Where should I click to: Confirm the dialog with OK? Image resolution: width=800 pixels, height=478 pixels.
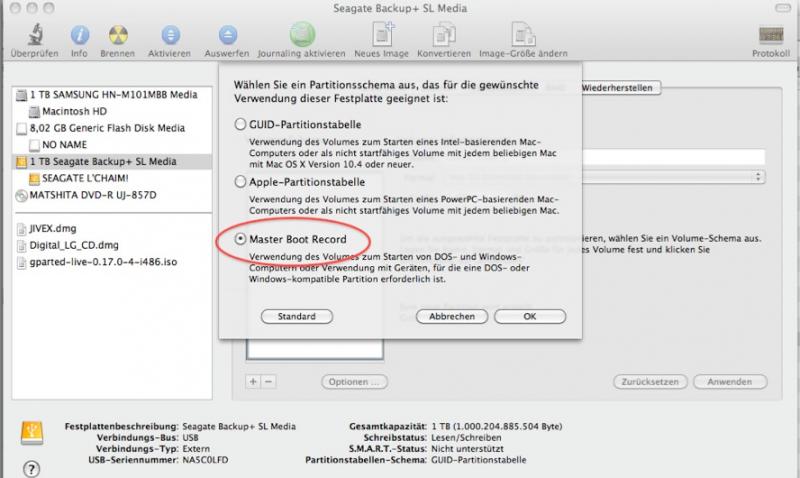coord(530,316)
